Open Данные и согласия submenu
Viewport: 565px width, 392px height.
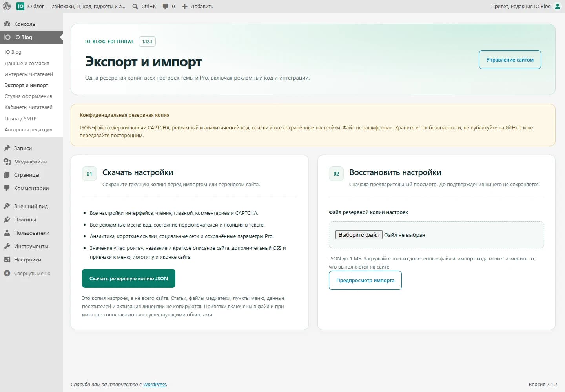tap(27, 63)
